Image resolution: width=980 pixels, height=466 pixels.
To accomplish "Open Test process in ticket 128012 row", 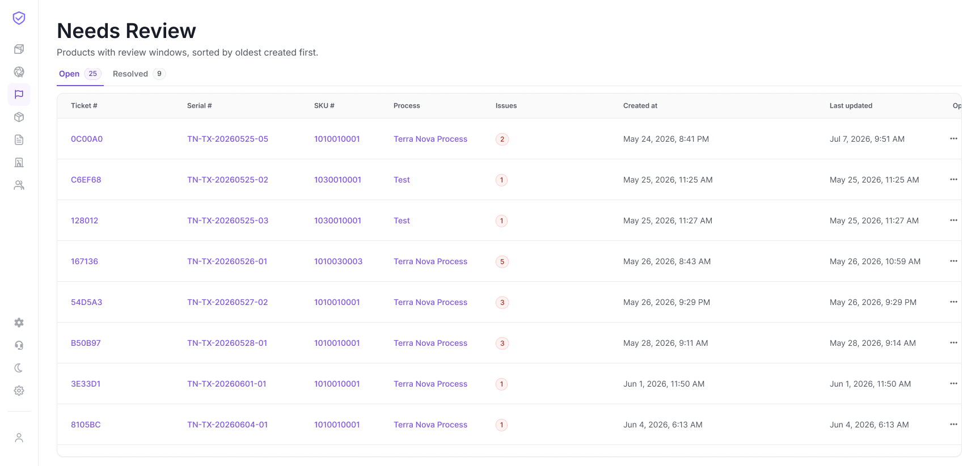I will click(x=402, y=221).
